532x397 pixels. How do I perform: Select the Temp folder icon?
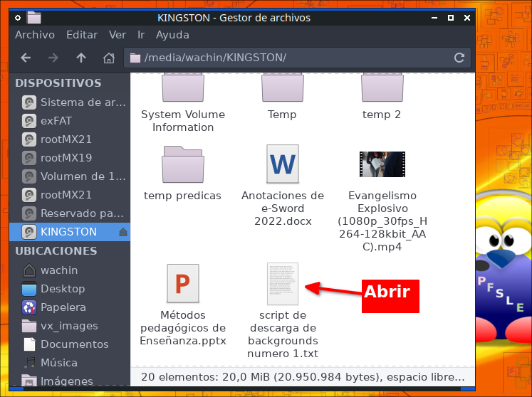point(282,88)
